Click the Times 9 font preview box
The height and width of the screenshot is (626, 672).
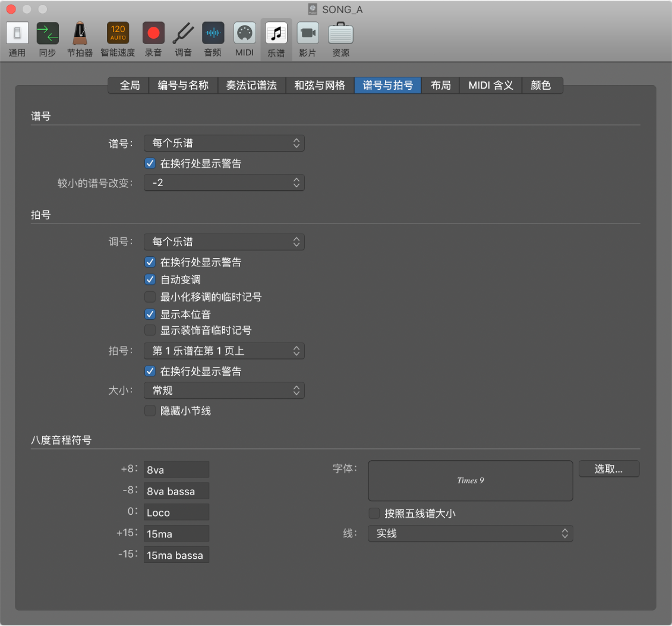pyautogui.click(x=471, y=481)
